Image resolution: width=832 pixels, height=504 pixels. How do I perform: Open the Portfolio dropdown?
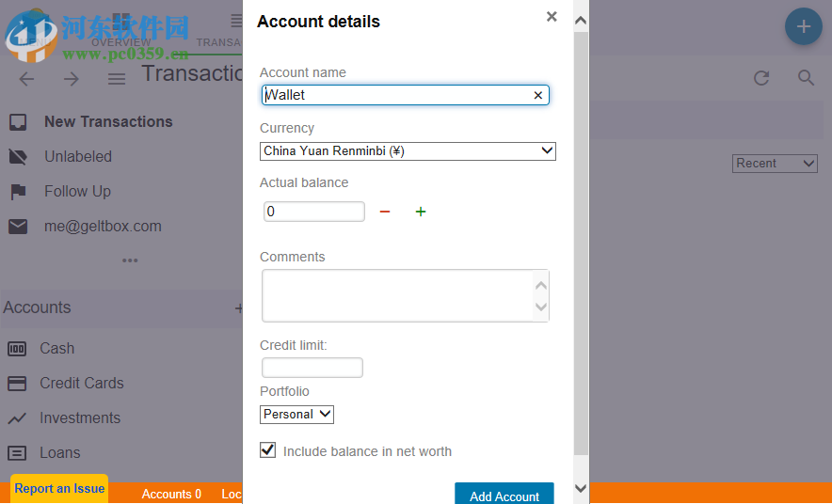point(296,414)
